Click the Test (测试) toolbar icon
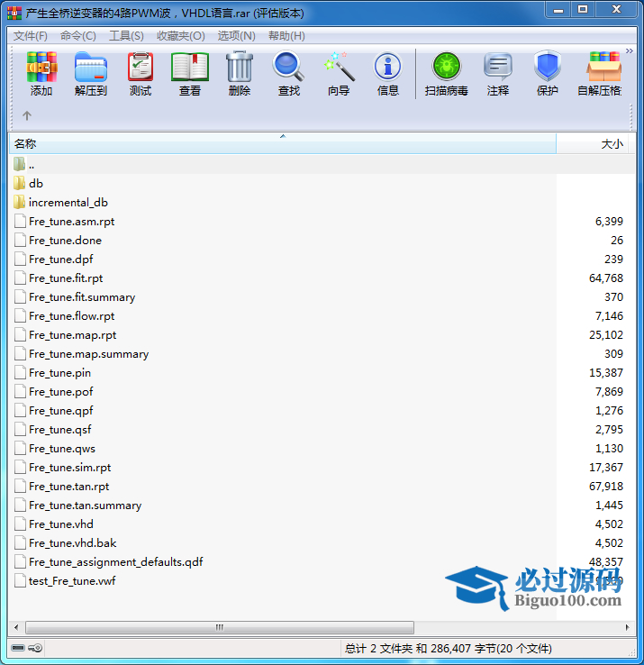644x665 pixels. point(141,74)
